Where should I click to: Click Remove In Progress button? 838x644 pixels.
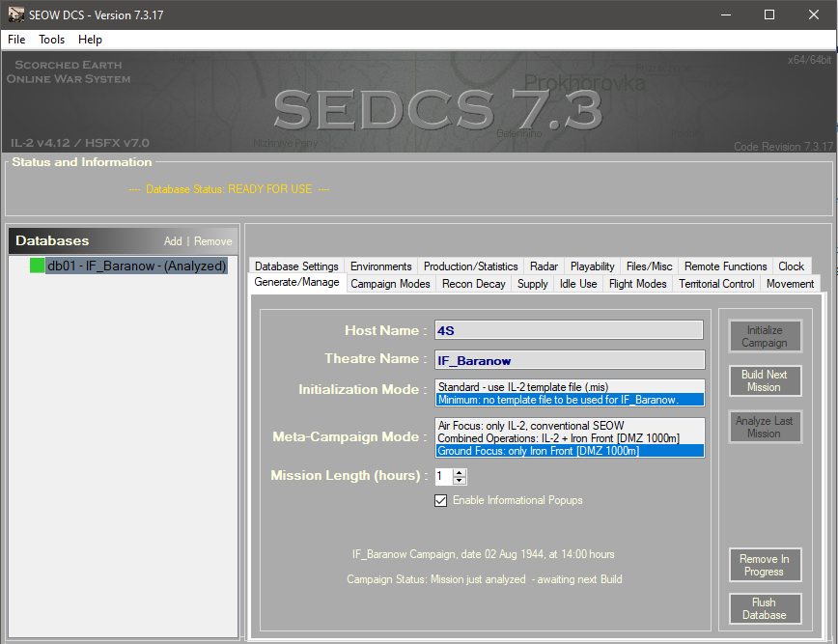pos(764,565)
